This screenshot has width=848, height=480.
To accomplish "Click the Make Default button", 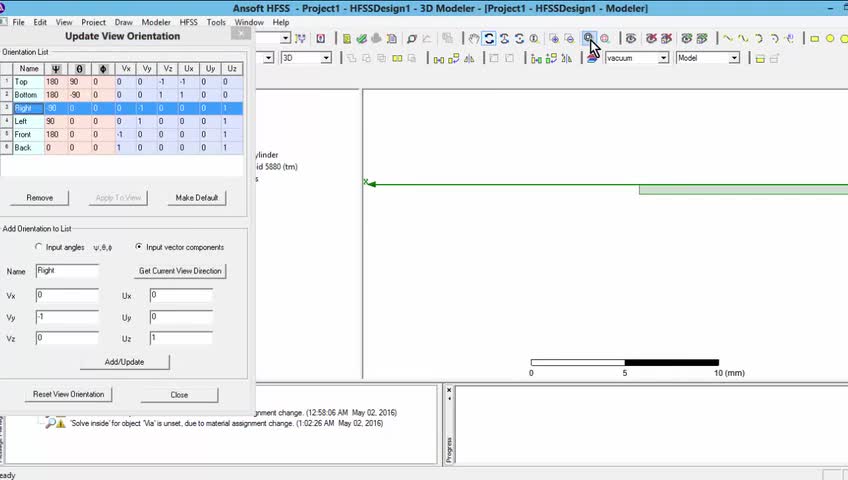I will pyautogui.click(x=197, y=198).
